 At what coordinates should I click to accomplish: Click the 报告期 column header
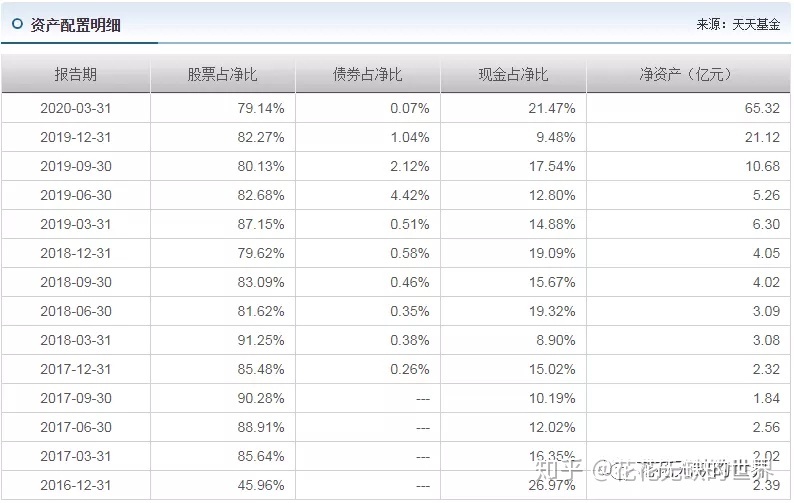coord(76,75)
